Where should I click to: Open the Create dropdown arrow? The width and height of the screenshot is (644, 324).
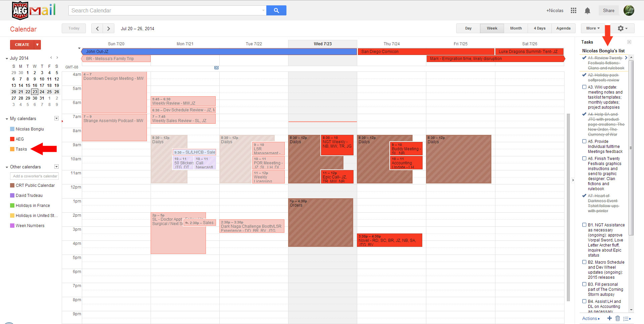pyautogui.click(x=37, y=45)
